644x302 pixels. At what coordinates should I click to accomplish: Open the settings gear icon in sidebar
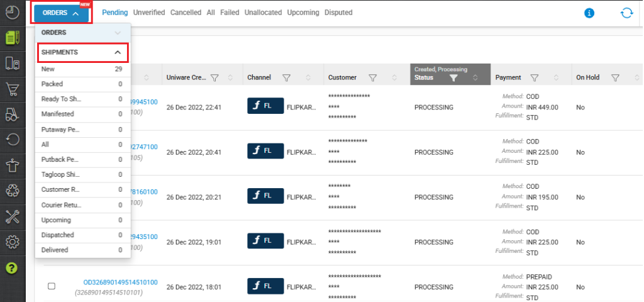(12, 242)
